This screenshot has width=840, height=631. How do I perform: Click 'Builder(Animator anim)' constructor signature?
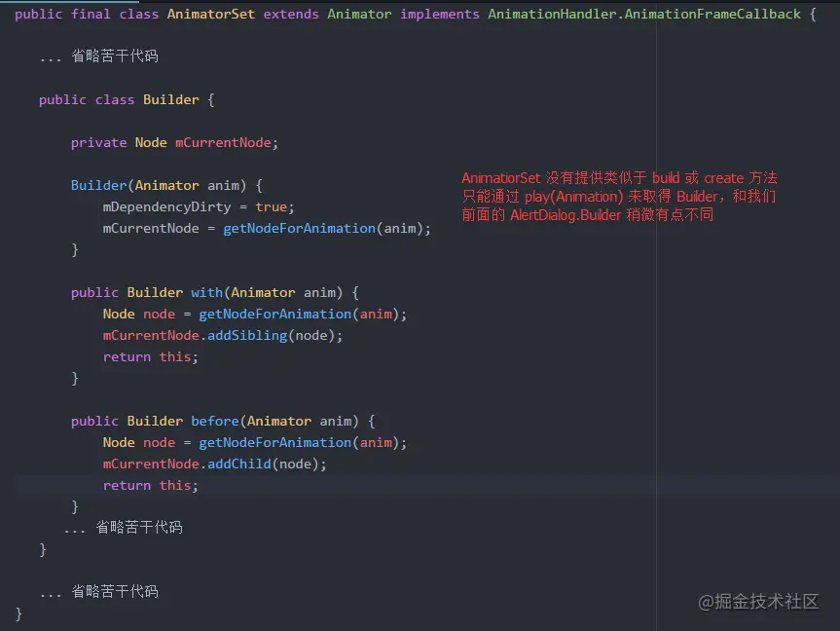159,185
